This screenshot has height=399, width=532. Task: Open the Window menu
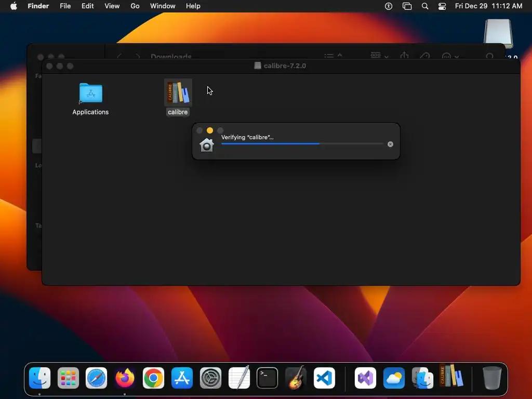(163, 6)
